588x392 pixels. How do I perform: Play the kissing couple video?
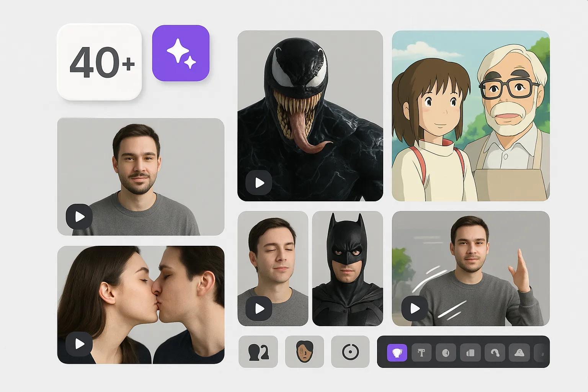[79, 344]
